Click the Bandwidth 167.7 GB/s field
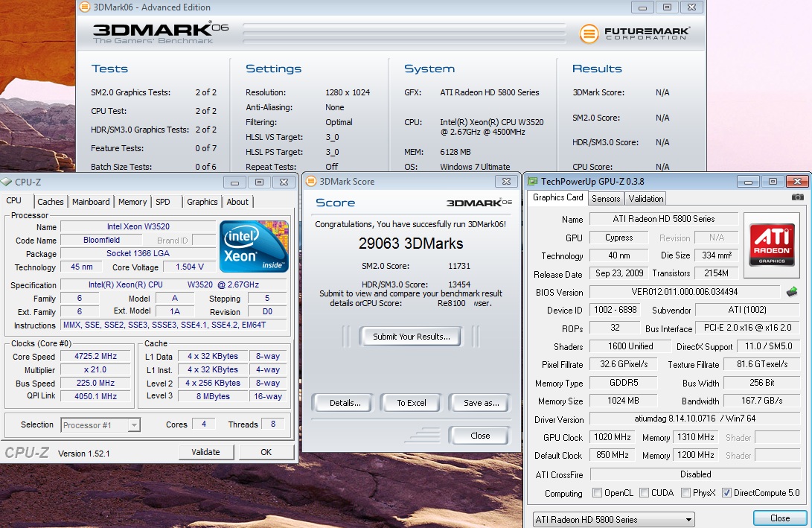 [x=761, y=401]
